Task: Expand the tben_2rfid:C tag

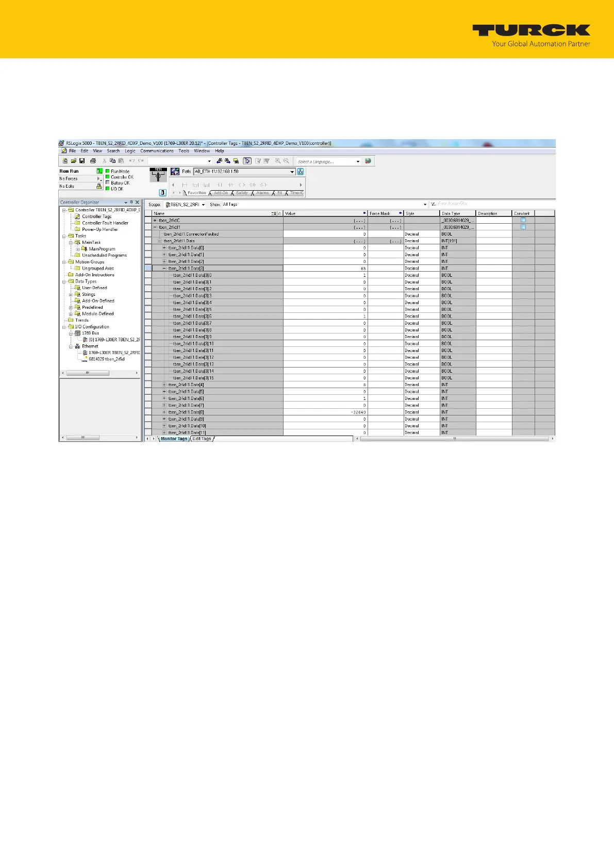Action: coord(155,221)
